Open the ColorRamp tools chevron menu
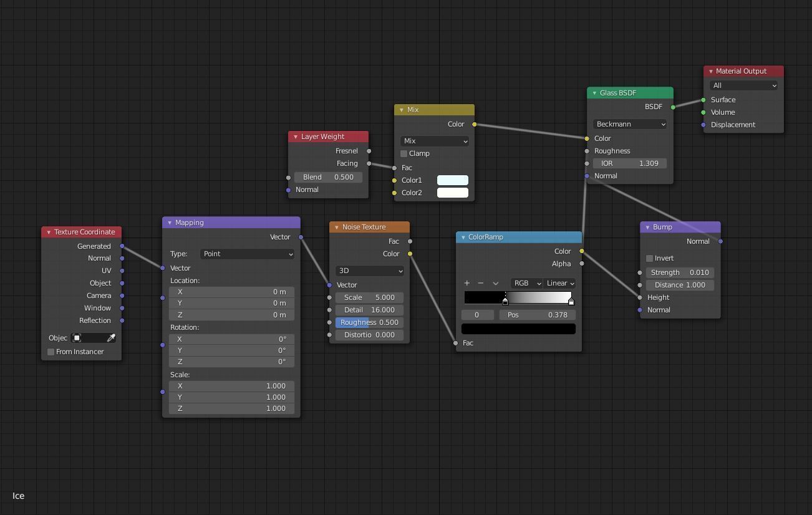This screenshot has height=515, width=812. [496, 283]
